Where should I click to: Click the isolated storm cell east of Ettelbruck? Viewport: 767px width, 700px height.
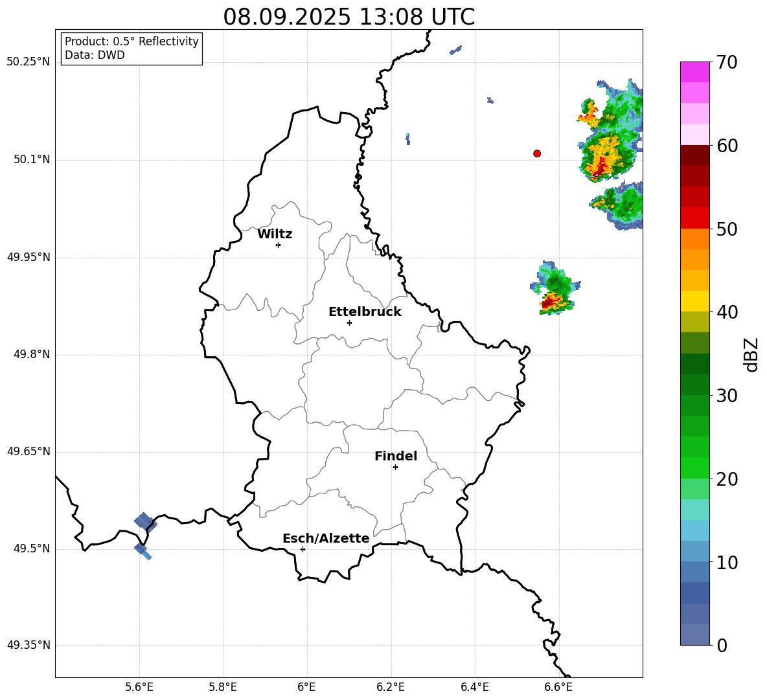[555, 289]
